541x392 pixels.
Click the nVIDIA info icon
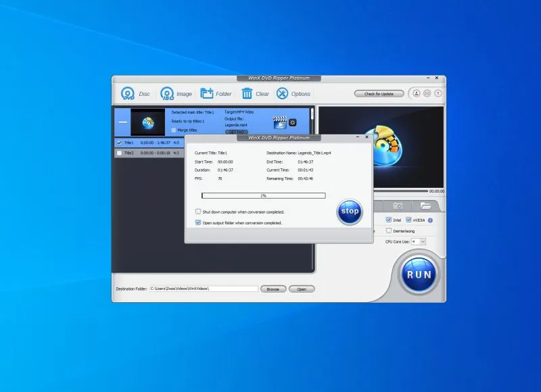[430, 220]
